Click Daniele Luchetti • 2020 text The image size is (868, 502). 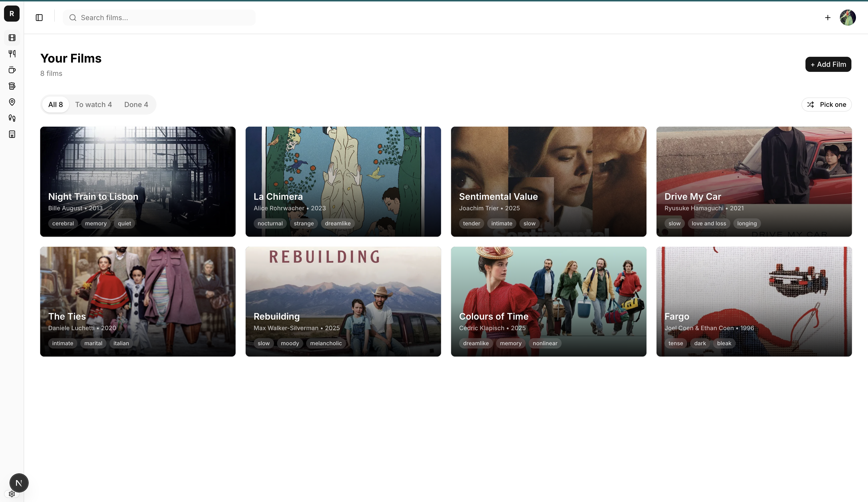82,328
